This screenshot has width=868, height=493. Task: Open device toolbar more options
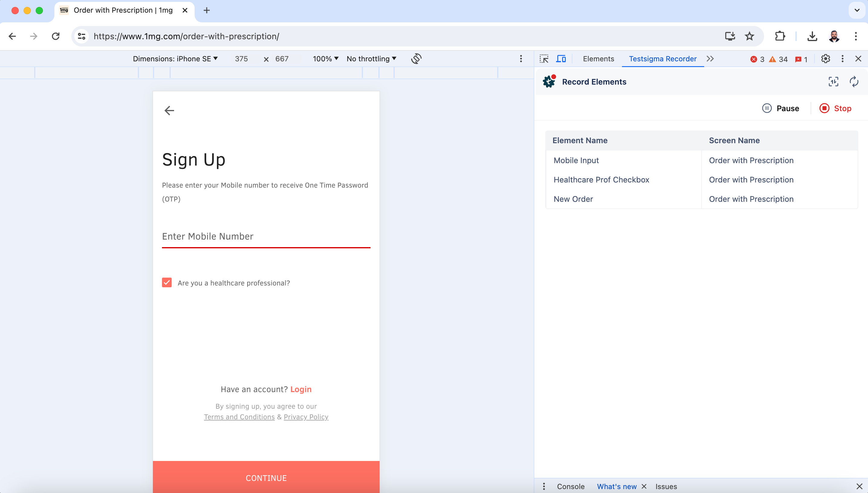521,59
